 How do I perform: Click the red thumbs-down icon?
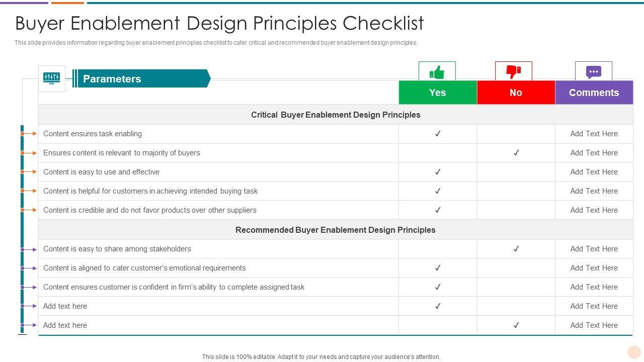coord(513,71)
